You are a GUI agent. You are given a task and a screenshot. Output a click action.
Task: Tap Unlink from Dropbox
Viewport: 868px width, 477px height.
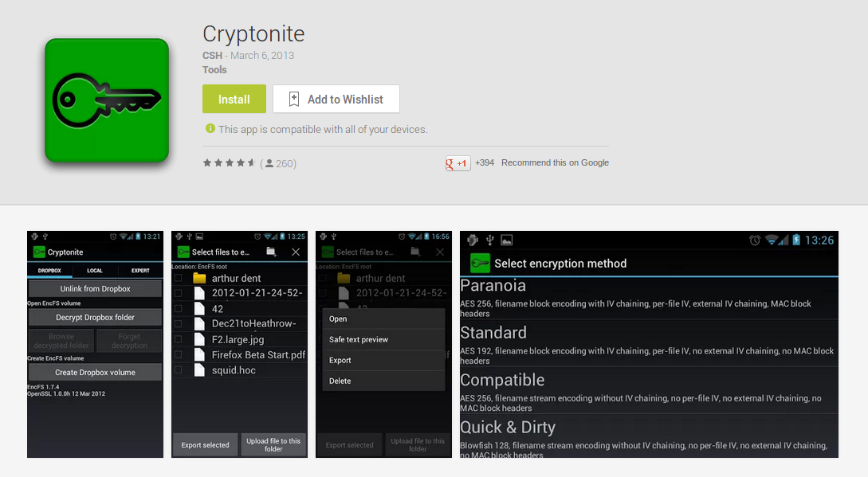[95, 289]
